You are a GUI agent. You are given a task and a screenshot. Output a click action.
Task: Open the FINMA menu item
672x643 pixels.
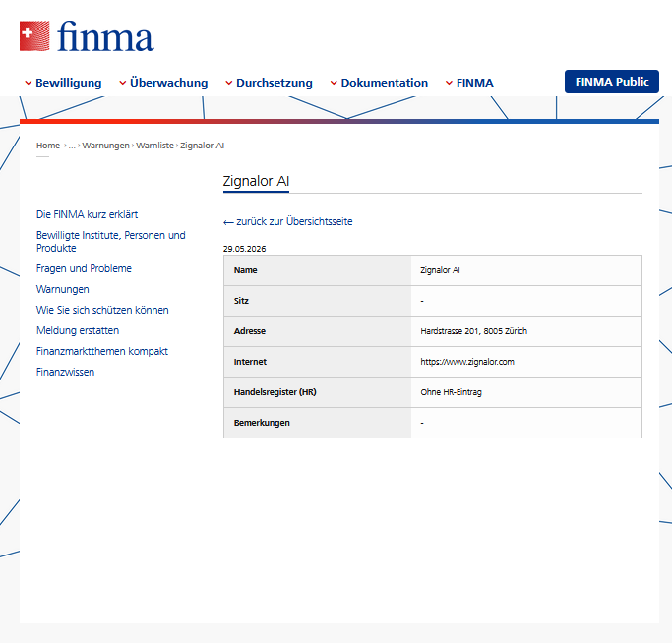pyautogui.click(x=475, y=83)
